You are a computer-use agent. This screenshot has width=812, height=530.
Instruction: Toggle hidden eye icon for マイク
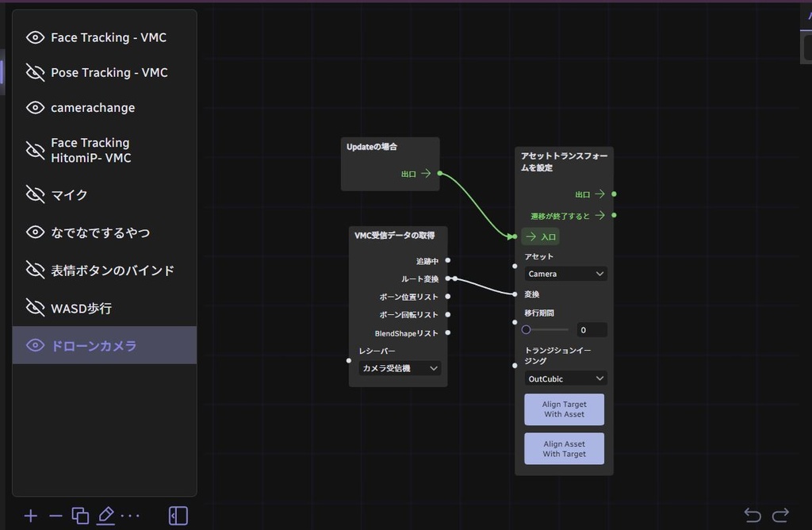[35, 195]
